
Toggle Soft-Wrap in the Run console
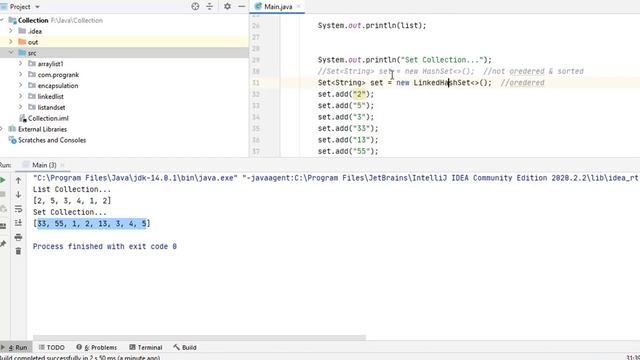click(18, 209)
